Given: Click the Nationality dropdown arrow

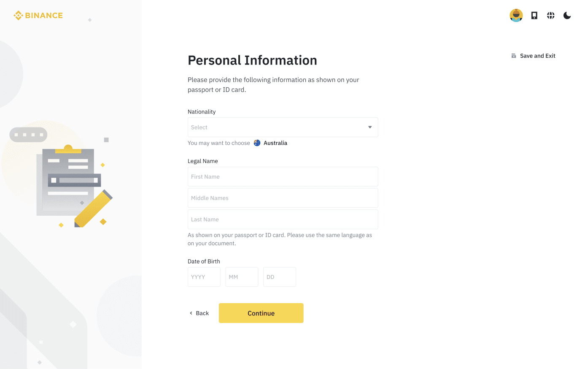Looking at the screenshot, I should 370,128.
